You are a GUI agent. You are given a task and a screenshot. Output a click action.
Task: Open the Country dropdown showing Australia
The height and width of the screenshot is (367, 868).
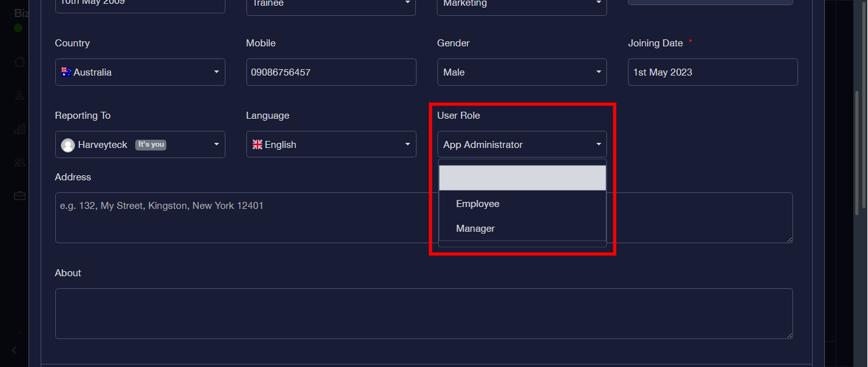140,72
